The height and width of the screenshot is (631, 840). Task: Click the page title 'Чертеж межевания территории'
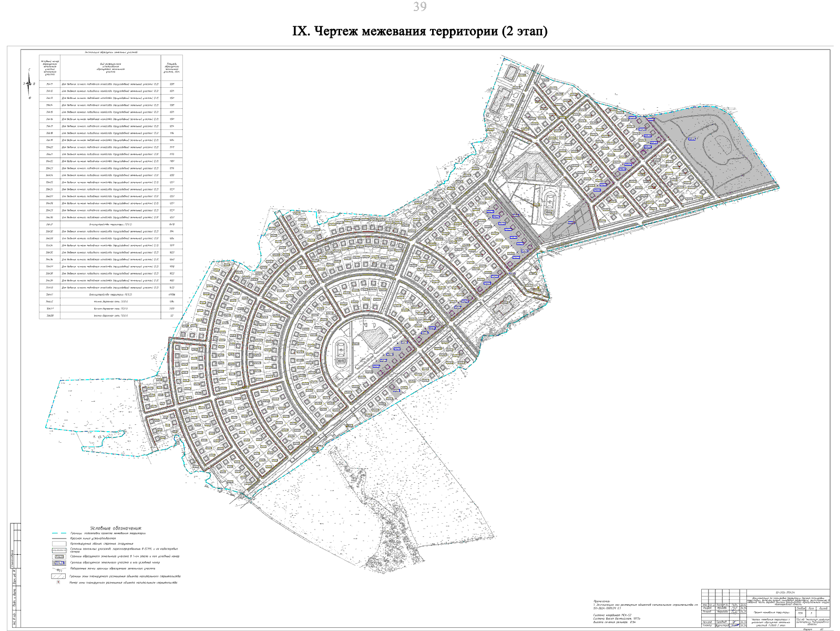tap(419, 32)
